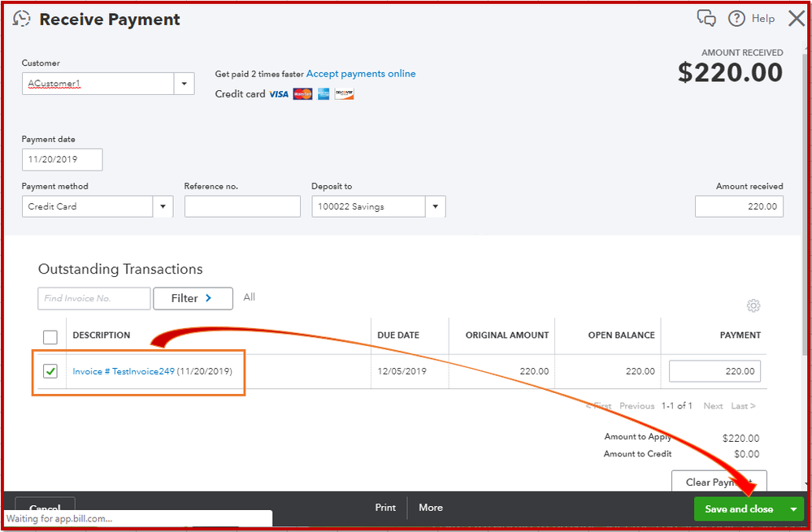Open the feedback chat bubbles icon
Image resolution: width=812 pixels, height=532 pixels.
pos(706,18)
